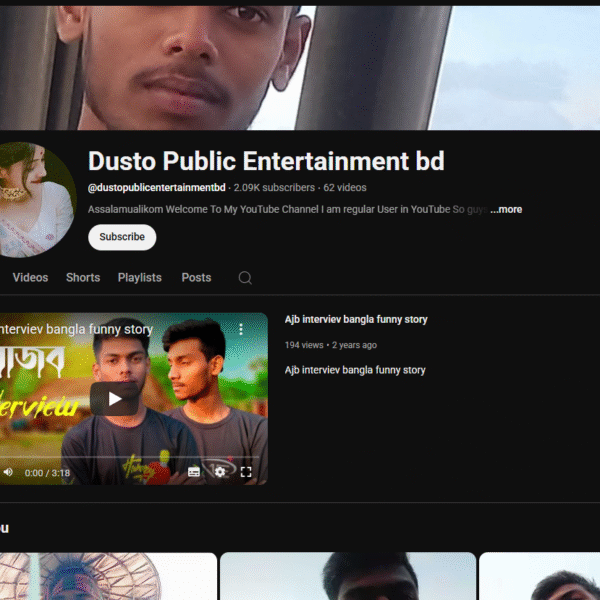Click the '62 videos' count text

tap(345, 188)
